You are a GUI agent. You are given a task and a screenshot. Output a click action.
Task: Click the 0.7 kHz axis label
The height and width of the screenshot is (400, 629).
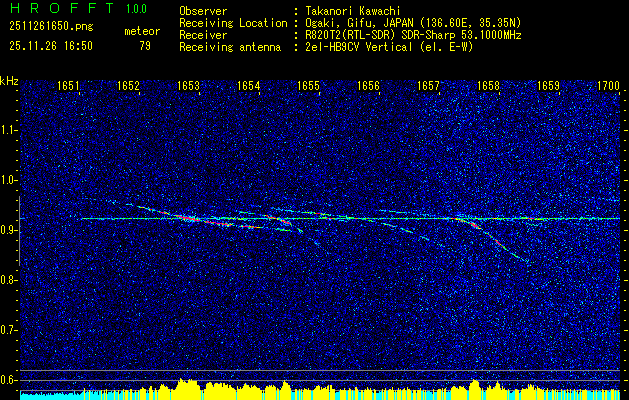pos(8,330)
